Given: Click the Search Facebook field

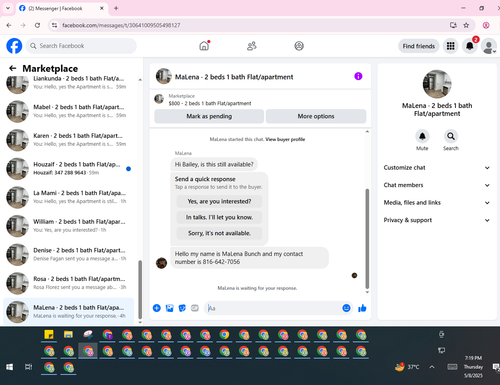Looking at the screenshot, I should tap(81, 46).
